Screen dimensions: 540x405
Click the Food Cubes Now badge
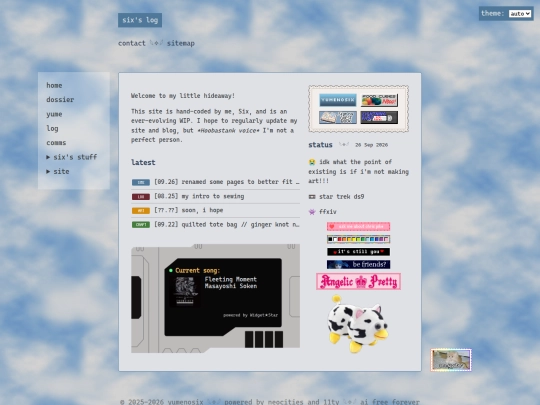[379, 100]
